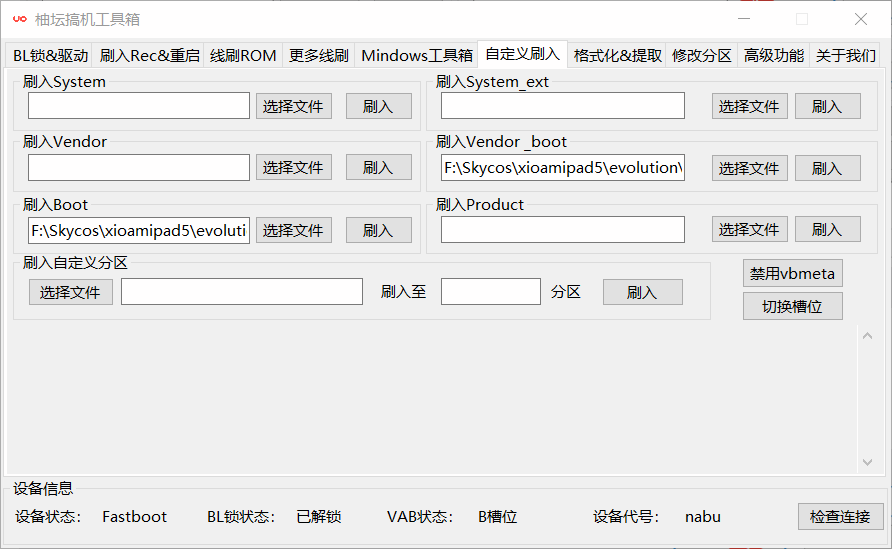
Task: Choose file for 刷入System_ext
Action: tap(749, 106)
